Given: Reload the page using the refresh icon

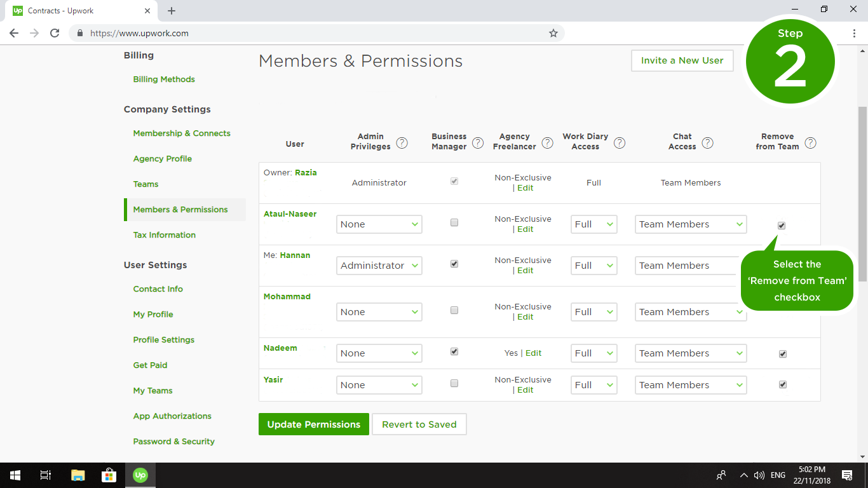Looking at the screenshot, I should tap(55, 33).
